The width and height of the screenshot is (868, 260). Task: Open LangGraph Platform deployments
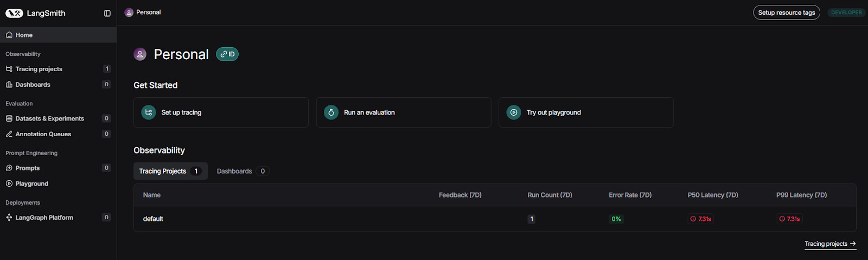pos(58,218)
